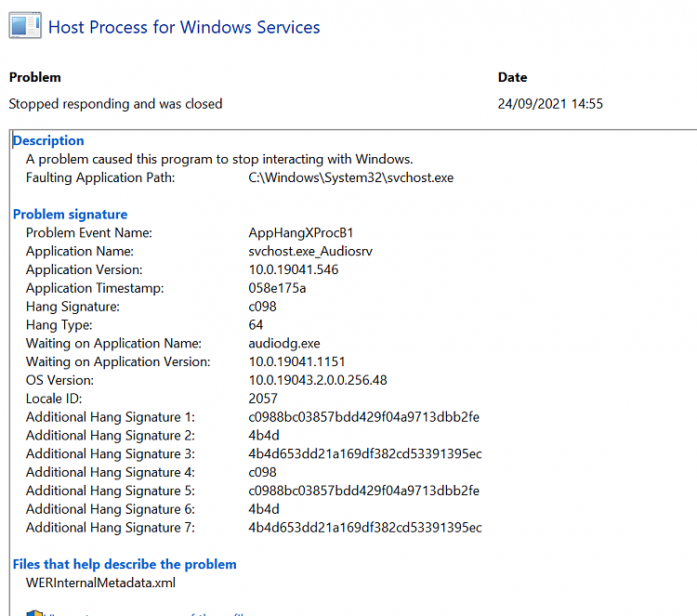Click the Locale ID label
This screenshot has height=616, width=697.
click(54, 399)
